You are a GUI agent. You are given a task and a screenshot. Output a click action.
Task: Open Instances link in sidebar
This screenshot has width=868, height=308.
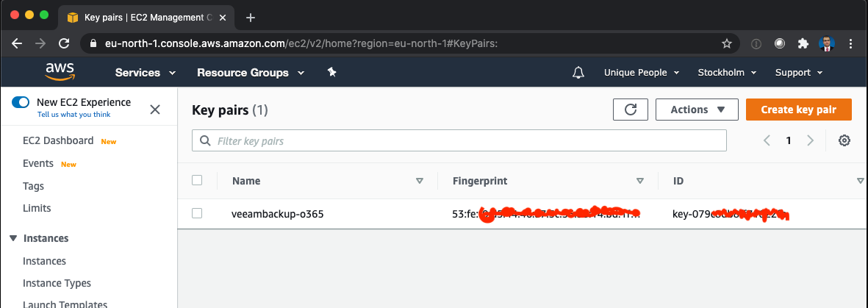pyautogui.click(x=44, y=261)
